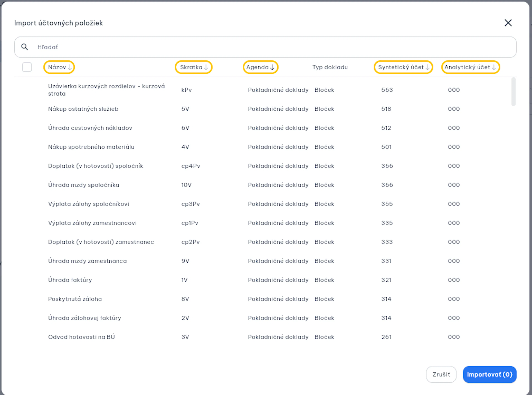Image resolution: width=532 pixels, height=395 pixels.
Task: Click the 3V abbreviation cell
Action: pos(185,337)
